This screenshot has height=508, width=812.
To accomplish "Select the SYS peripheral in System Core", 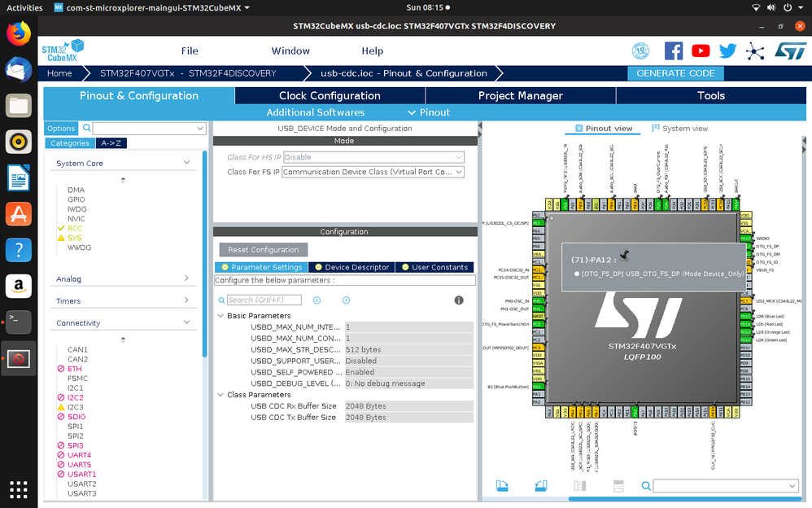I will (75, 238).
